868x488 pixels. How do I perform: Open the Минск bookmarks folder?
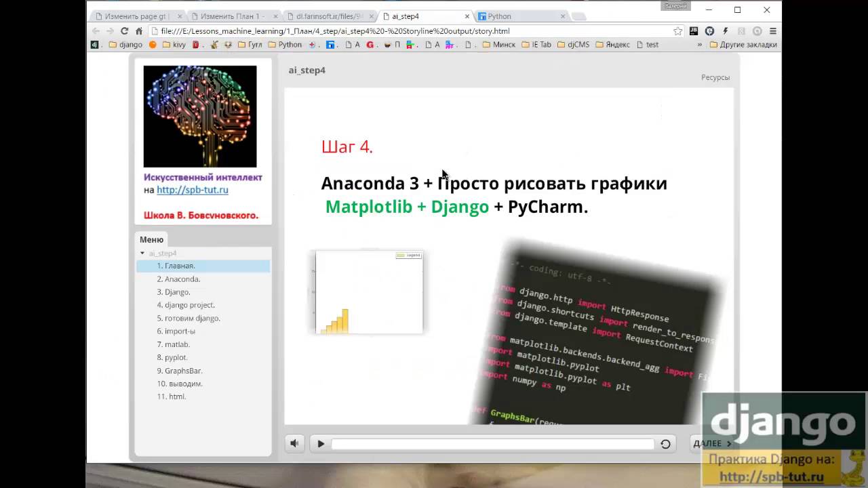498,45
